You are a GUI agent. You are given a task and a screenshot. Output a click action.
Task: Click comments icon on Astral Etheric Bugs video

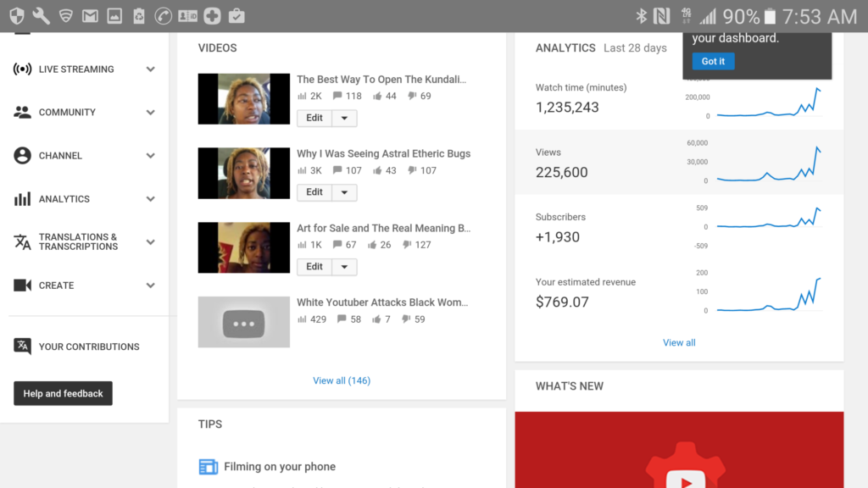(337, 170)
